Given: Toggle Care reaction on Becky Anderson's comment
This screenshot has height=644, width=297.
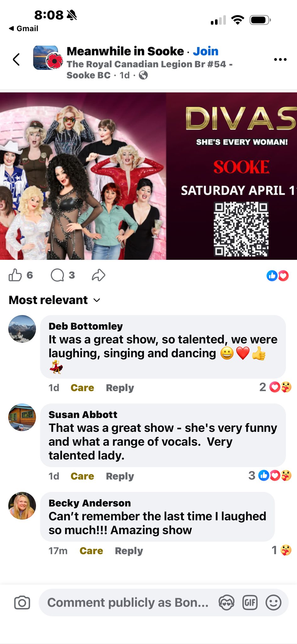Looking at the screenshot, I should tap(91, 551).
